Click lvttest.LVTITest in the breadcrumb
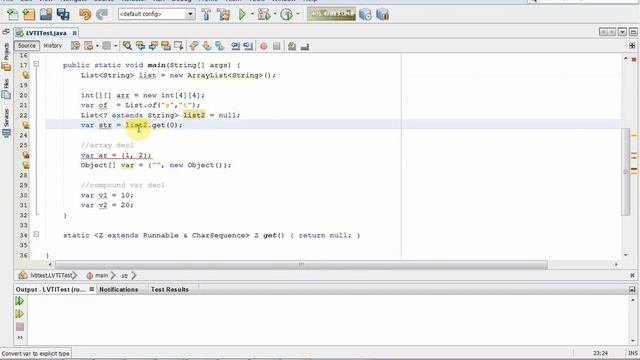The height and width of the screenshot is (360, 640). [x=47, y=276]
